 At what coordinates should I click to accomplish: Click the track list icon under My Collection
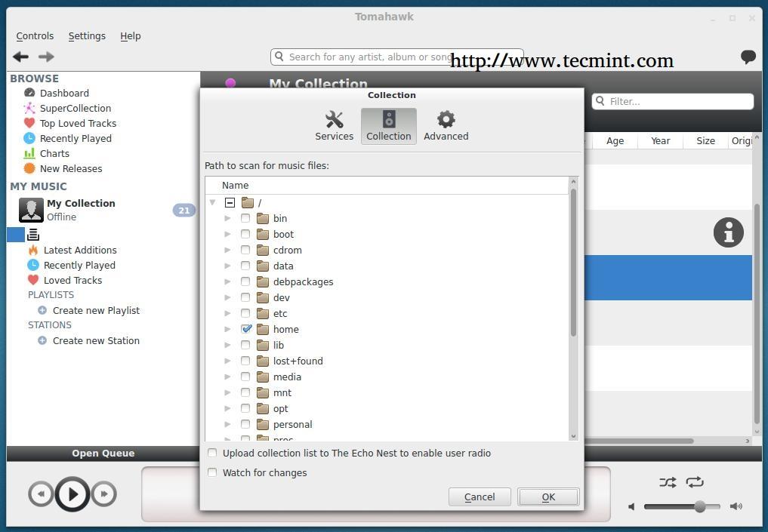click(33, 235)
